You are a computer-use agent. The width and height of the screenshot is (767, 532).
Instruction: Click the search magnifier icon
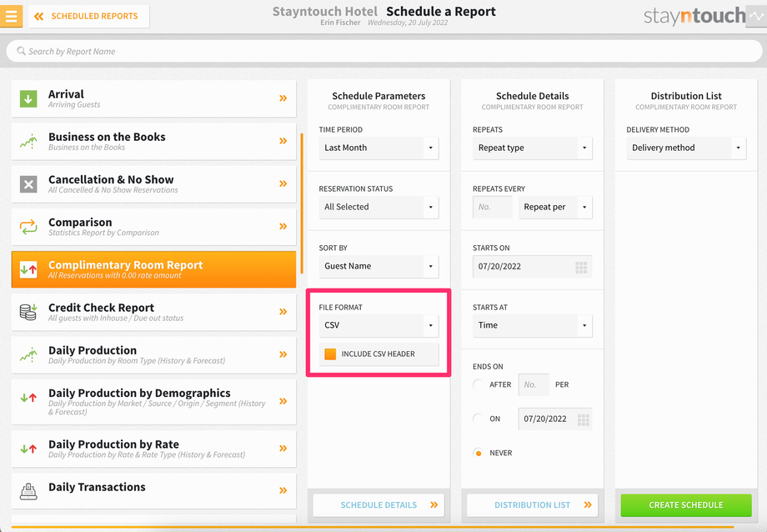(21, 51)
